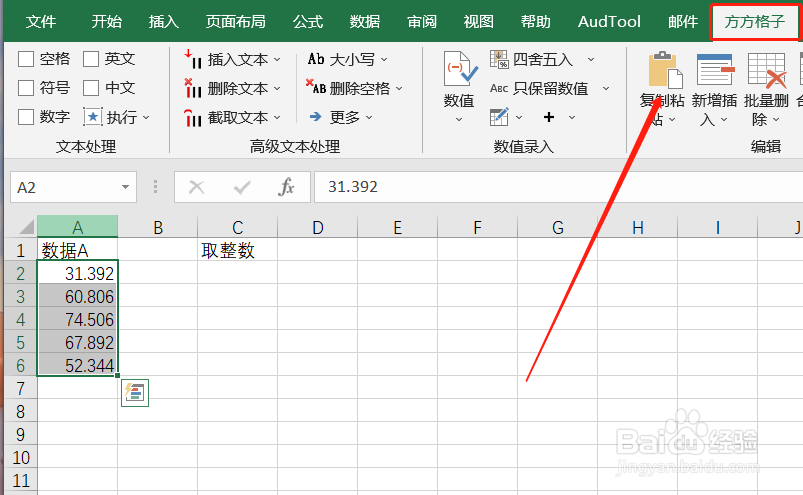Click the confirm checkmark in formula bar

click(x=242, y=188)
